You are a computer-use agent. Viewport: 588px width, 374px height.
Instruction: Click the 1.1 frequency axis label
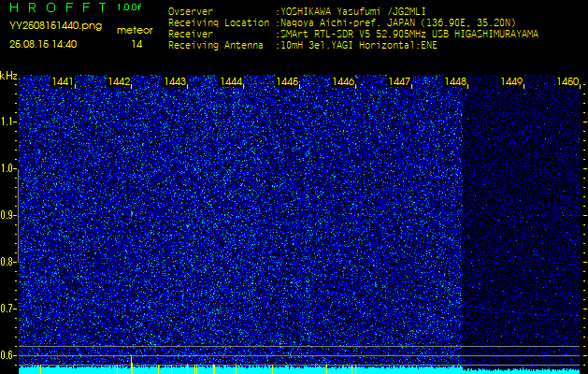click(7, 122)
